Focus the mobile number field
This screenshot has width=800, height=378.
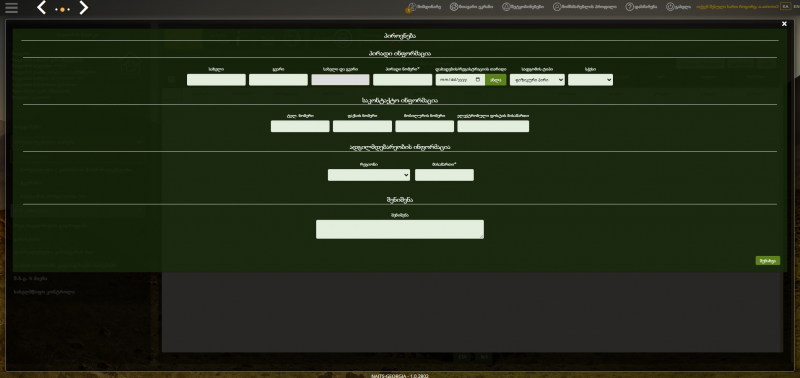point(424,126)
